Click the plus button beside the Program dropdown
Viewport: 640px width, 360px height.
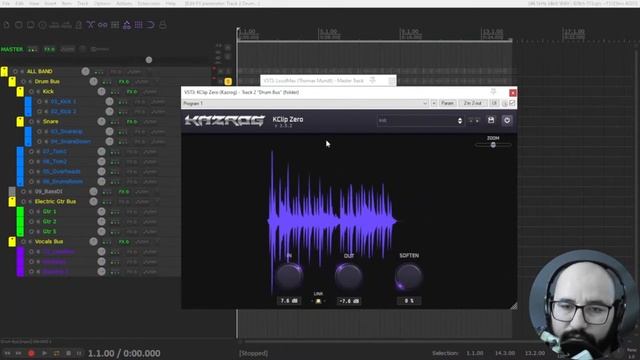[x=434, y=104]
